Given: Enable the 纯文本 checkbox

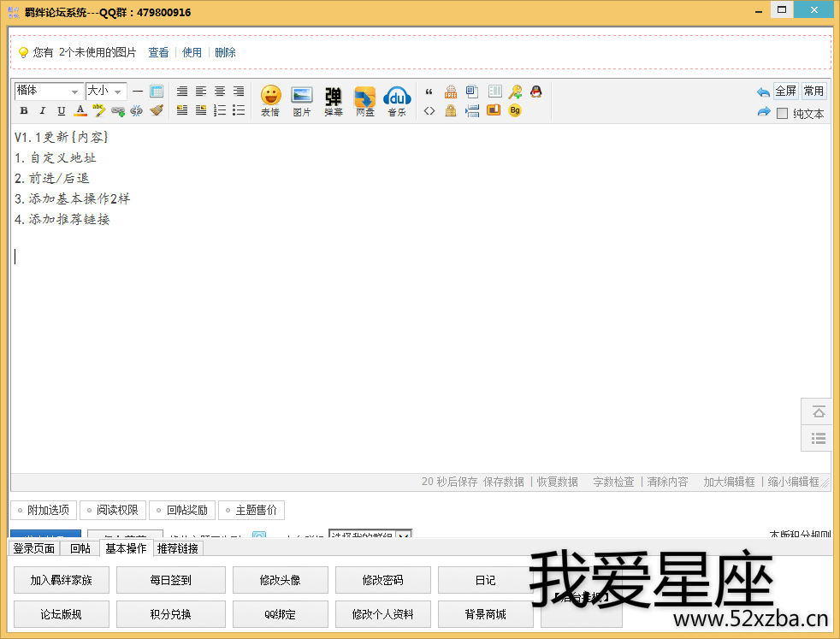Looking at the screenshot, I should coord(782,113).
